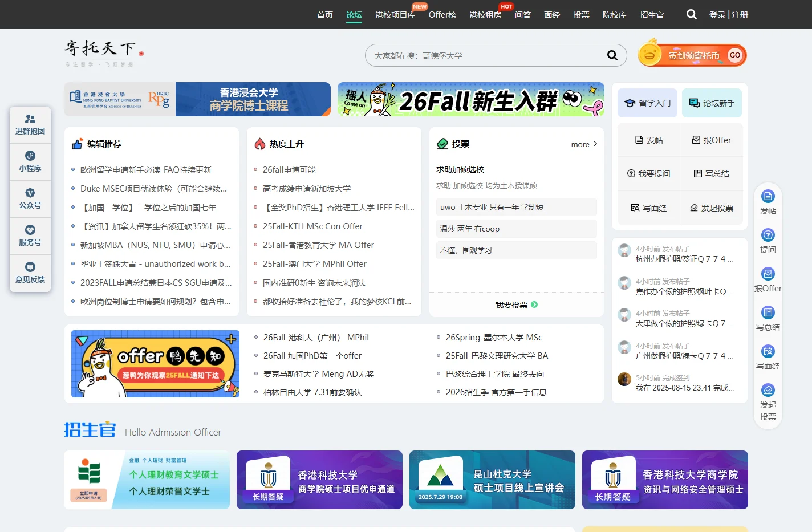Go to 首页 in the top navigation

click(325, 15)
